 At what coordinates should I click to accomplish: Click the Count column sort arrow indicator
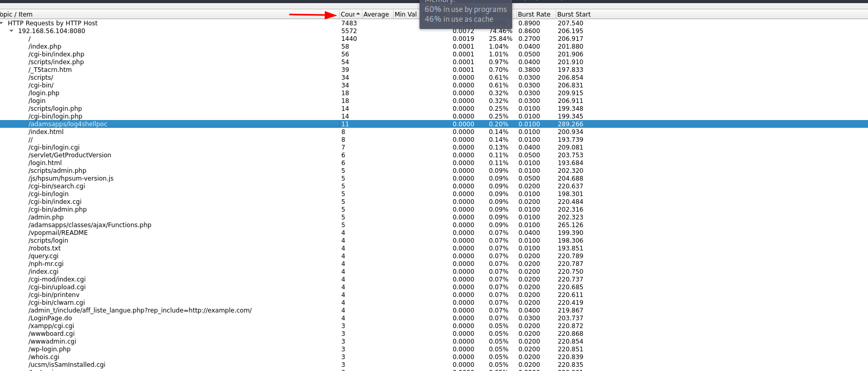pyautogui.click(x=358, y=14)
